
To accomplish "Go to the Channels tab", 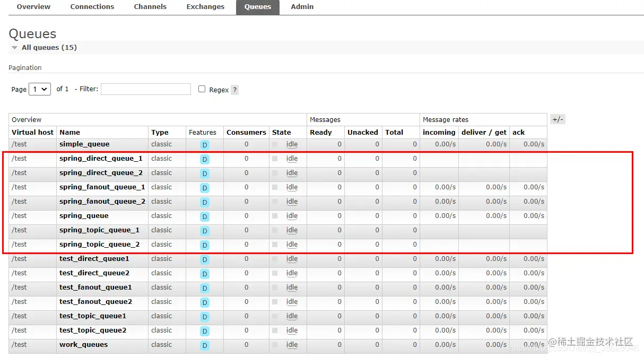I will click(150, 7).
